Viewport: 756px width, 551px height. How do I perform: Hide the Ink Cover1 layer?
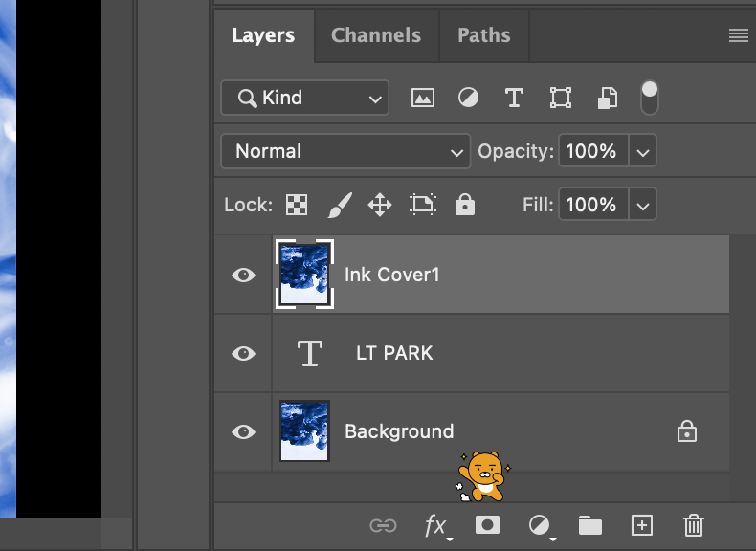243,275
